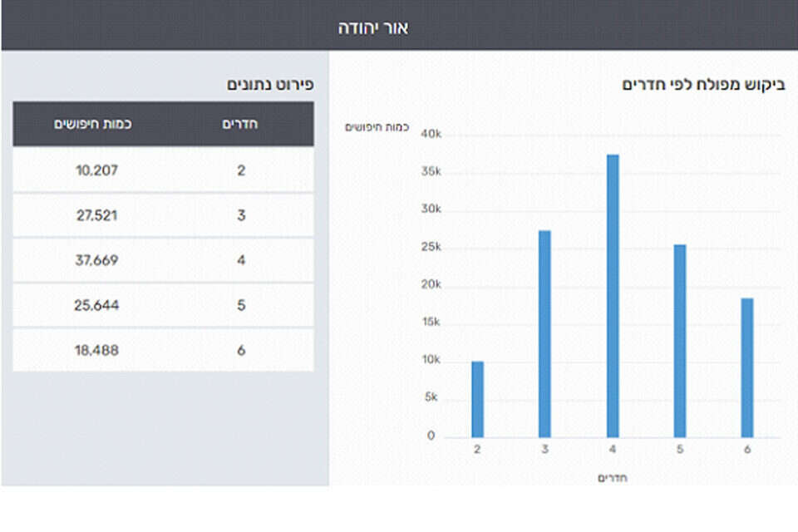This screenshot has height=532, width=798.
Task: Select the table cell showing 27,521
Action: pos(97,215)
